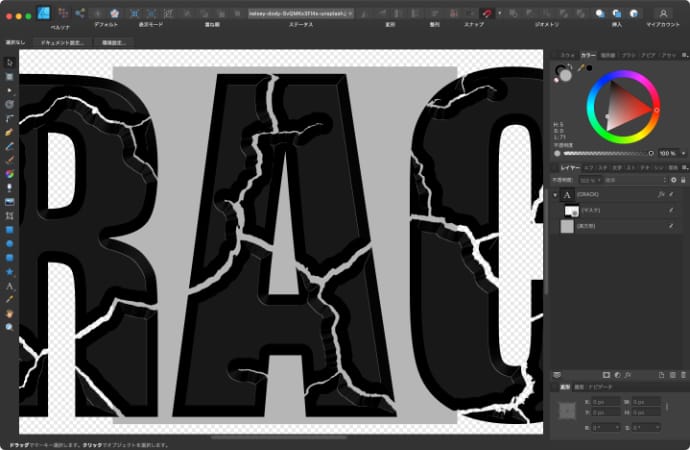Switch to the Layers tab
690x450 pixels.
[568, 167]
